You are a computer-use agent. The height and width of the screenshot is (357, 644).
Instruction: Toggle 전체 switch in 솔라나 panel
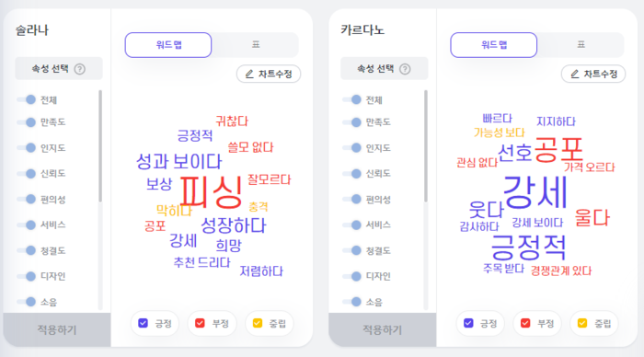click(27, 99)
